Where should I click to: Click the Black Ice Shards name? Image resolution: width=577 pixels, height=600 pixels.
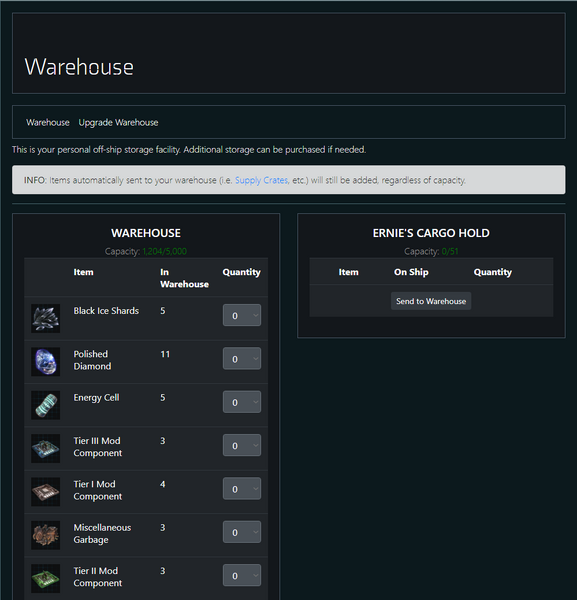pos(106,311)
